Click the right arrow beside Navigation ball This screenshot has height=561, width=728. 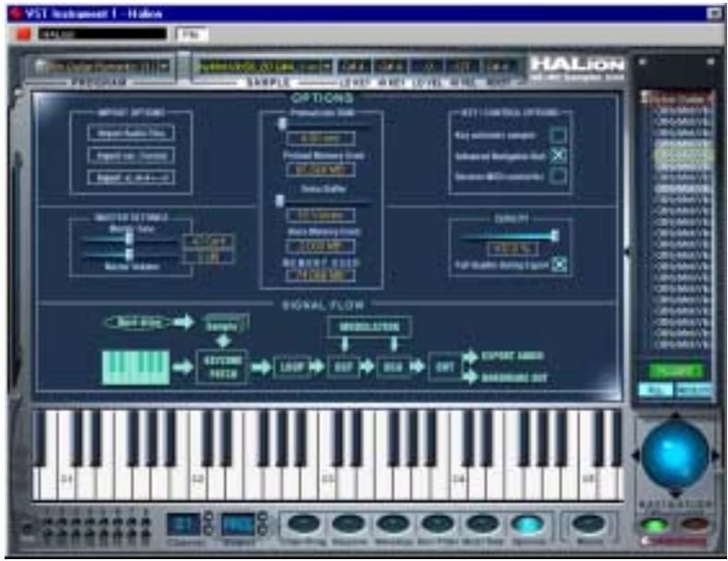pyautogui.click(x=715, y=455)
